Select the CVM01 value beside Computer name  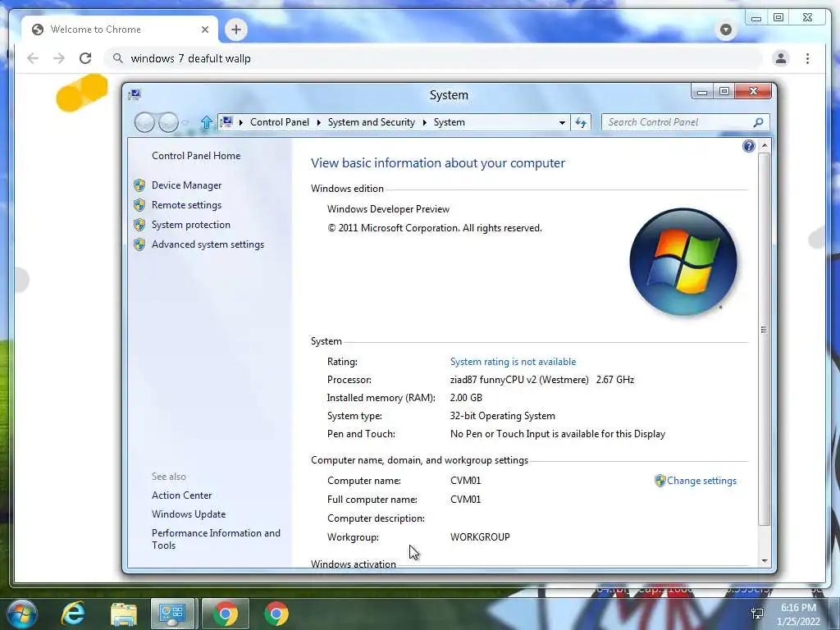(x=466, y=481)
